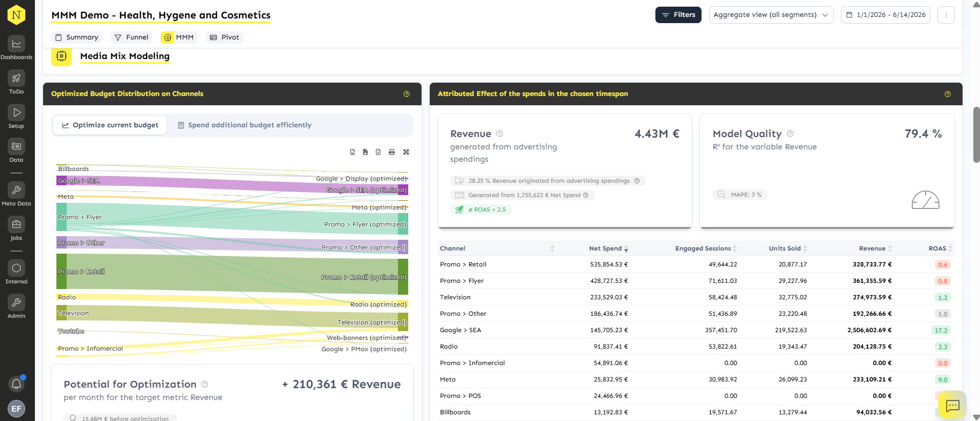Sort table by Channel column

pyautogui.click(x=497, y=248)
